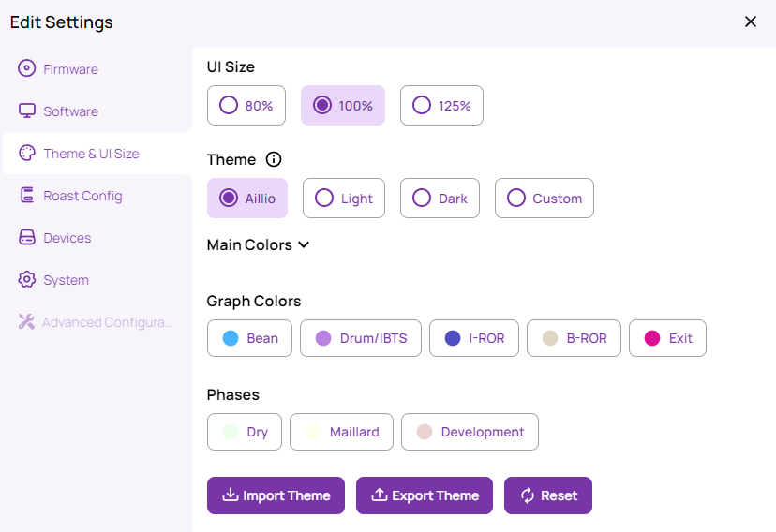This screenshot has width=776, height=532.
Task: Click the Firmware disc icon in sidebar
Action: tap(26, 68)
